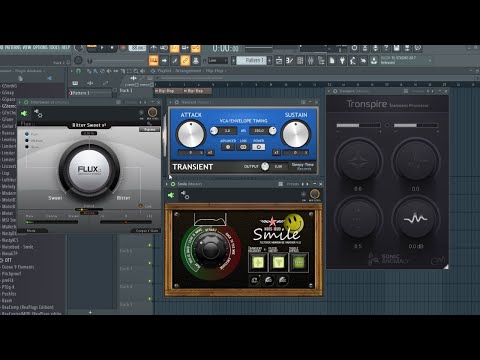Click the first Hip Hop clip on Track 1
Screen dimensions: 480x360
[x=168, y=91]
